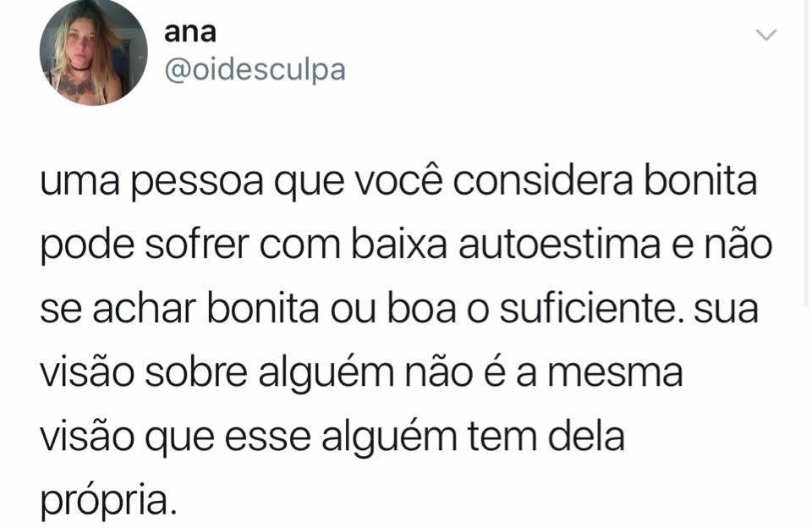
Task: Open ana's round profile photo
Action: [x=94, y=52]
